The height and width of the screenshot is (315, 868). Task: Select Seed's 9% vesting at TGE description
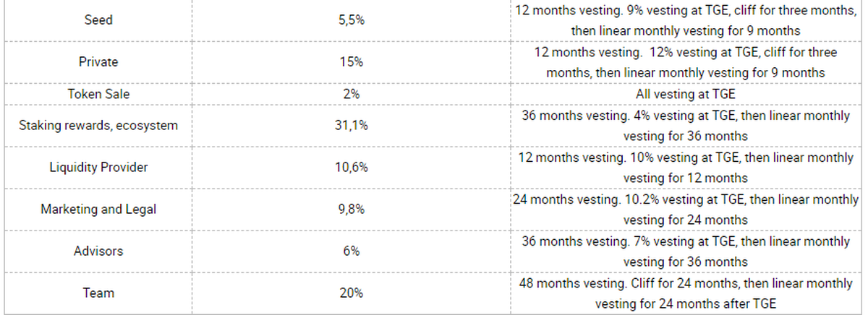(x=685, y=21)
